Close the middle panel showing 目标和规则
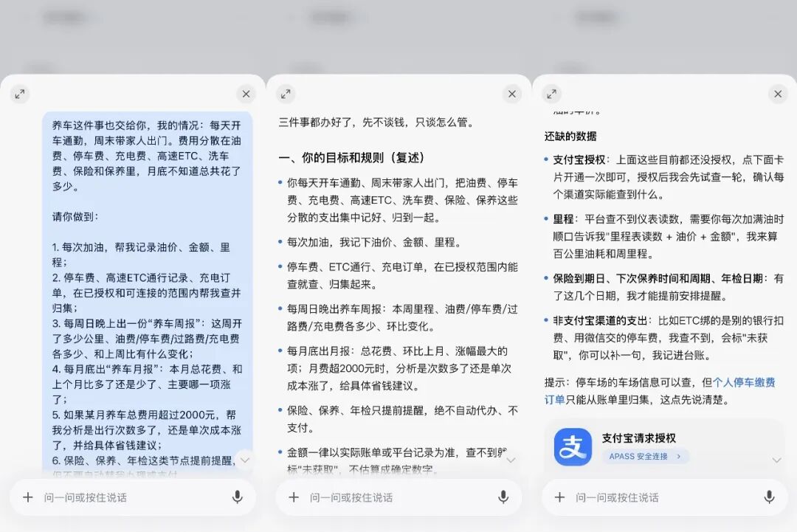This screenshot has width=797, height=532. pyautogui.click(x=512, y=94)
